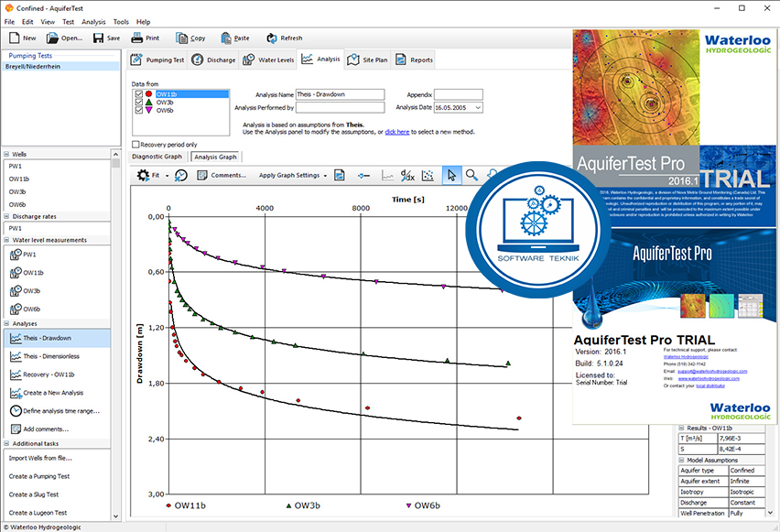
Task: Click the Add comments icon in sidebar
Action: pyautogui.click(x=16, y=429)
